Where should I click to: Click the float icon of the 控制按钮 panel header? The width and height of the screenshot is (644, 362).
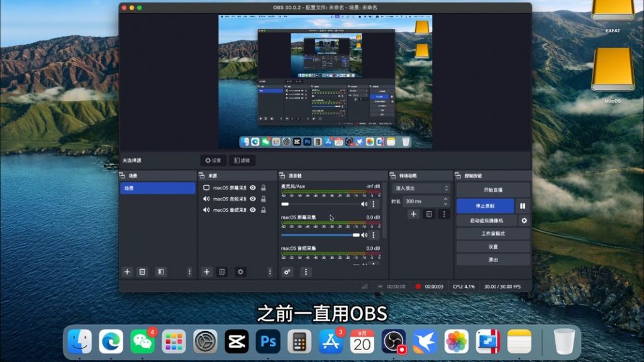point(458,175)
